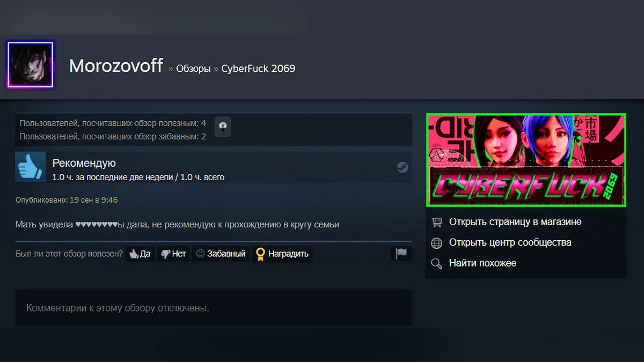
Task: Click the award badge icon beside helpful counts
Action: 223,127
